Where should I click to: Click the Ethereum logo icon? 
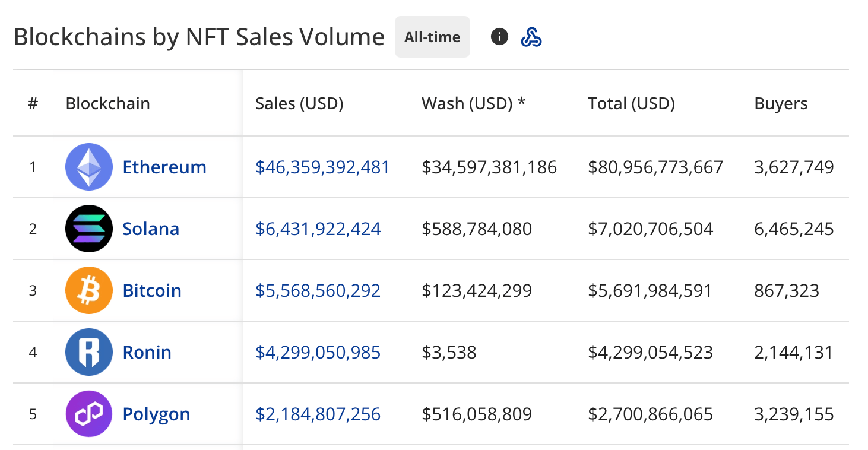coord(88,167)
